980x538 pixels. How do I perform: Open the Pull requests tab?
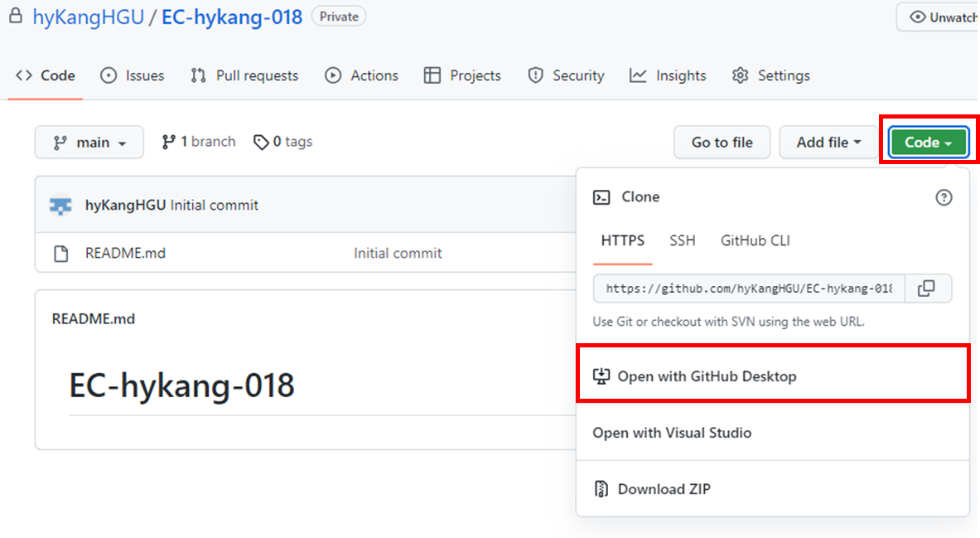244,75
